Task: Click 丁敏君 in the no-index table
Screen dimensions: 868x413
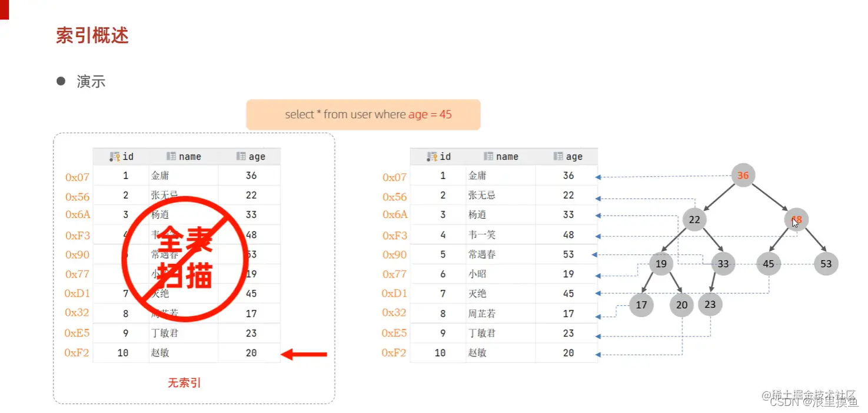Action: coord(164,333)
